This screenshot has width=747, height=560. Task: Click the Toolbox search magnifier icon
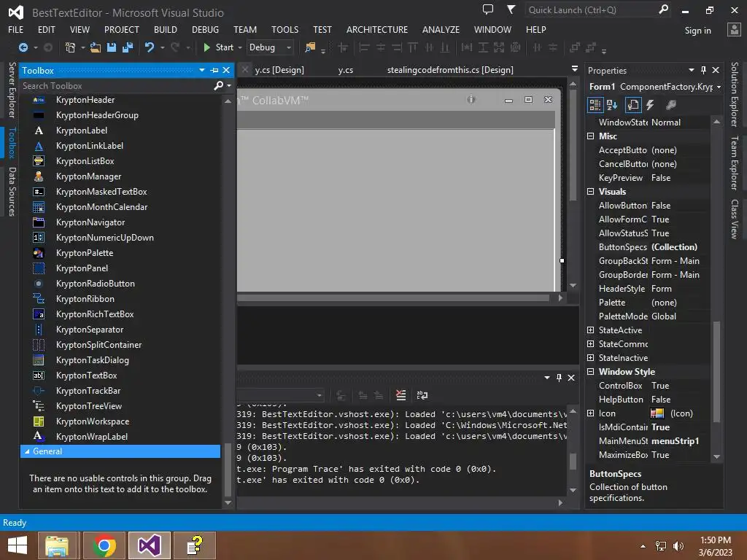[x=219, y=86]
